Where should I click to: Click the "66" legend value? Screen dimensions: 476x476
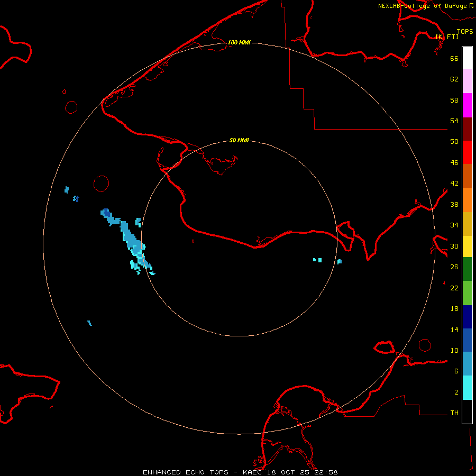454,58
